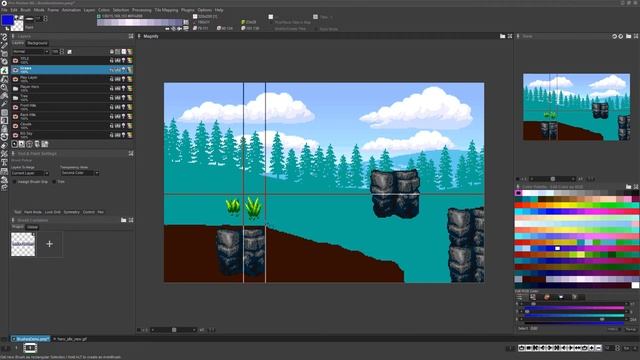Select the stored brush thumbnail
The width and height of the screenshot is (640, 360).
(23, 244)
